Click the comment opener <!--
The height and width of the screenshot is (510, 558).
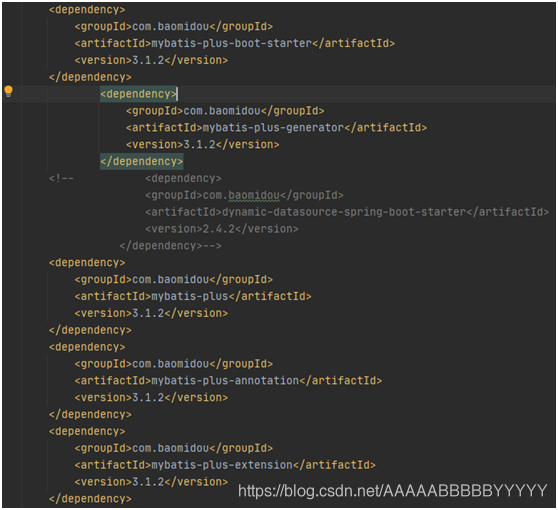click(61, 178)
